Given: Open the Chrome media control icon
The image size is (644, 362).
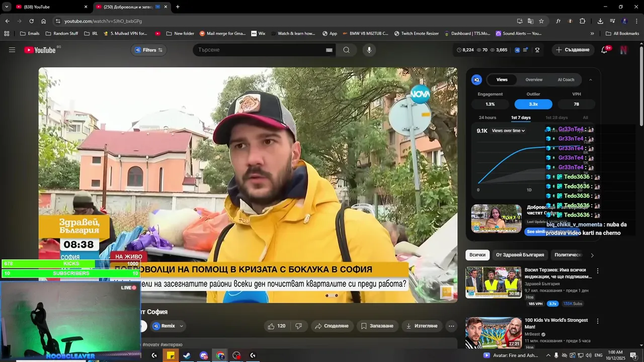Looking at the screenshot, I should tap(612, 21).
